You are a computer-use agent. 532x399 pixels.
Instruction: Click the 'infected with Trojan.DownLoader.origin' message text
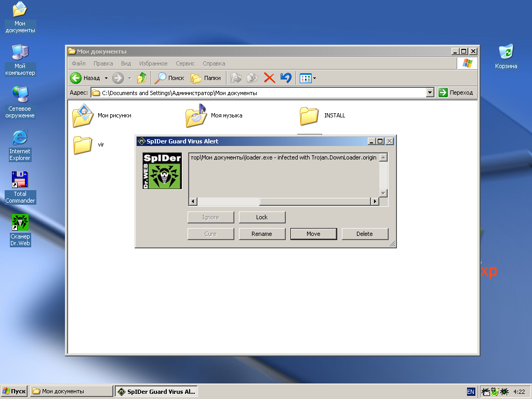click(327, 157)
